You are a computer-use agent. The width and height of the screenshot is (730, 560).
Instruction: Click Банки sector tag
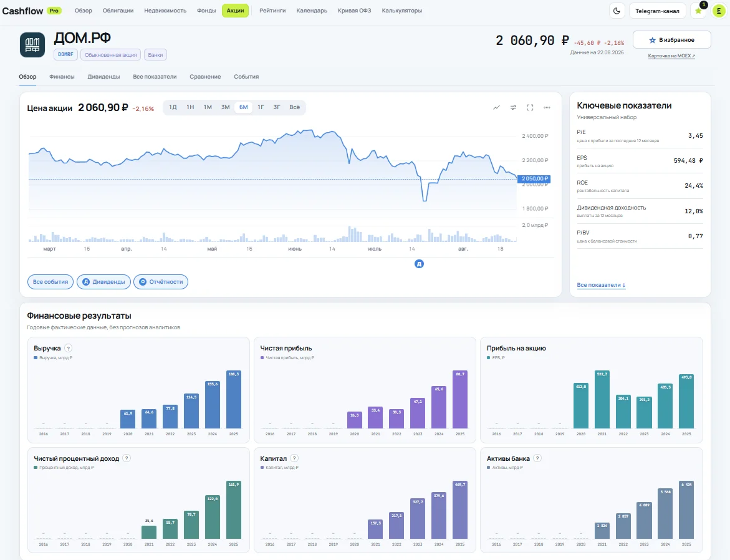point(155,55)
